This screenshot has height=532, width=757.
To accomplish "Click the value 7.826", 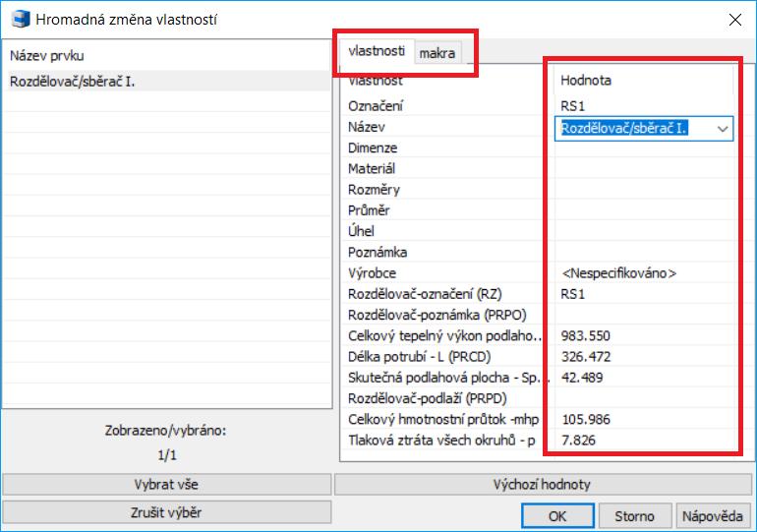I will coord(578,441).
